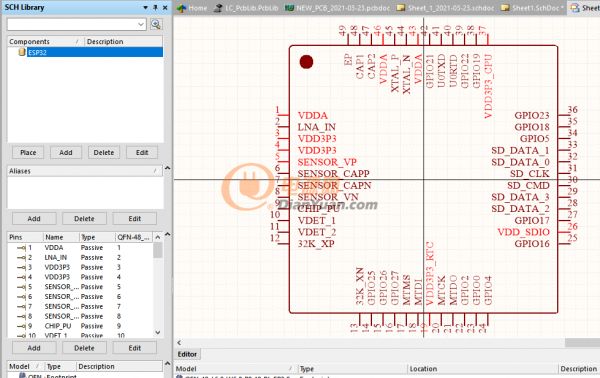Select the LNA_IN pin label on symbol
This screenshot has height=378, width=600.
tap(316, 127)
